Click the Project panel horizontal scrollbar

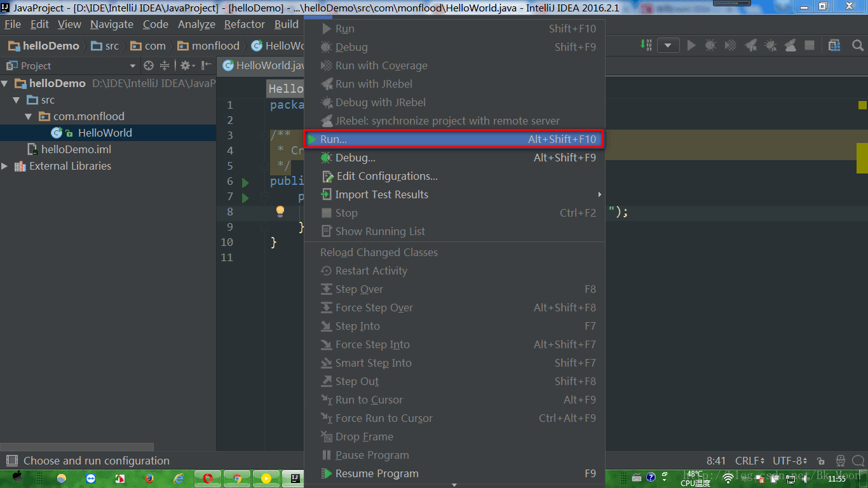(x=77, y=447)
